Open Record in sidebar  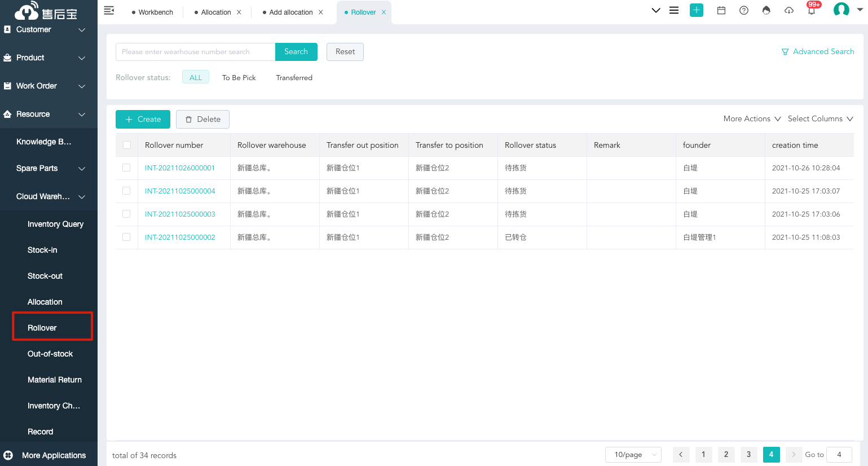coord(41,432)
